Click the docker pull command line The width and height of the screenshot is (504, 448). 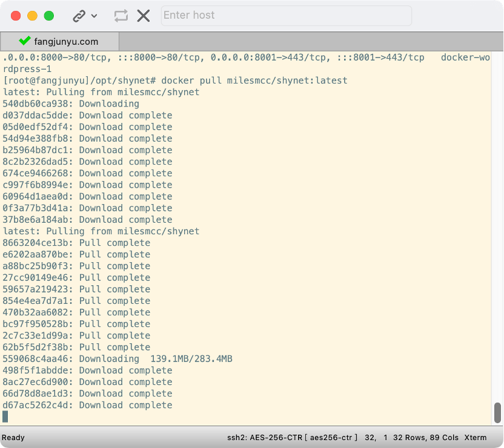[x=175, y=81]
